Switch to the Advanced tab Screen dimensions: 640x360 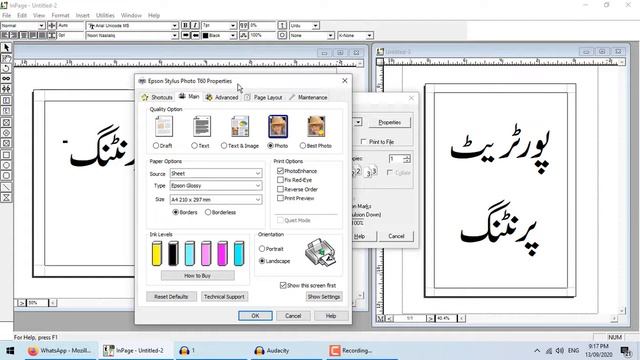point(222,98)
